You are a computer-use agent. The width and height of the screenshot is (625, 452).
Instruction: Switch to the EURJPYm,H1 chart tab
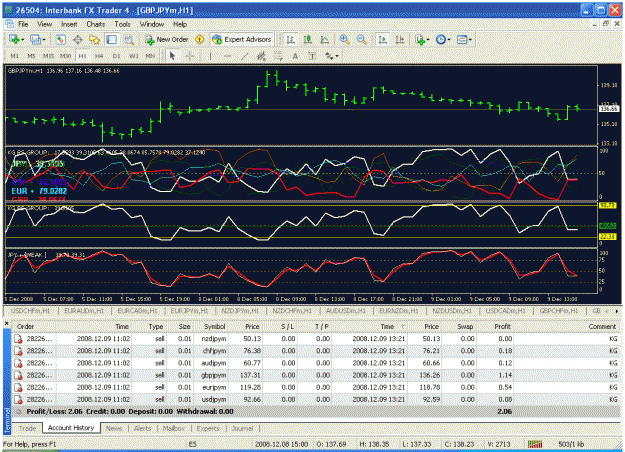189,311
